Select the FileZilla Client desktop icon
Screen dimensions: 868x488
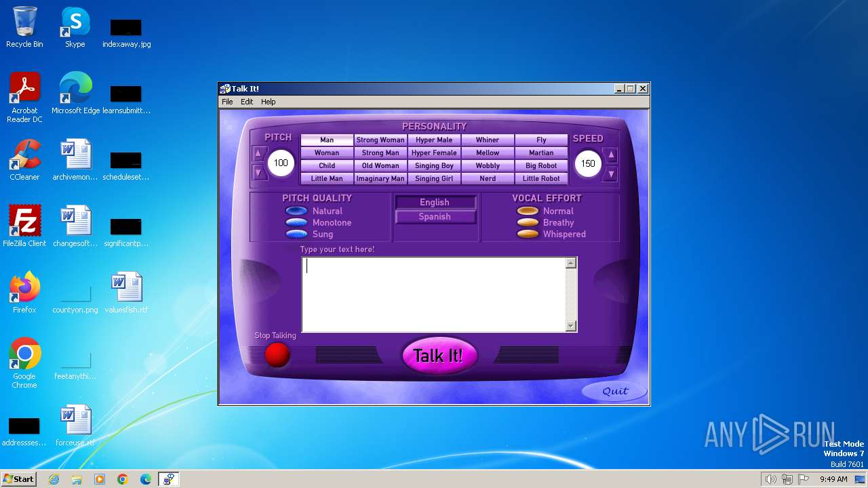click(24, 226)
